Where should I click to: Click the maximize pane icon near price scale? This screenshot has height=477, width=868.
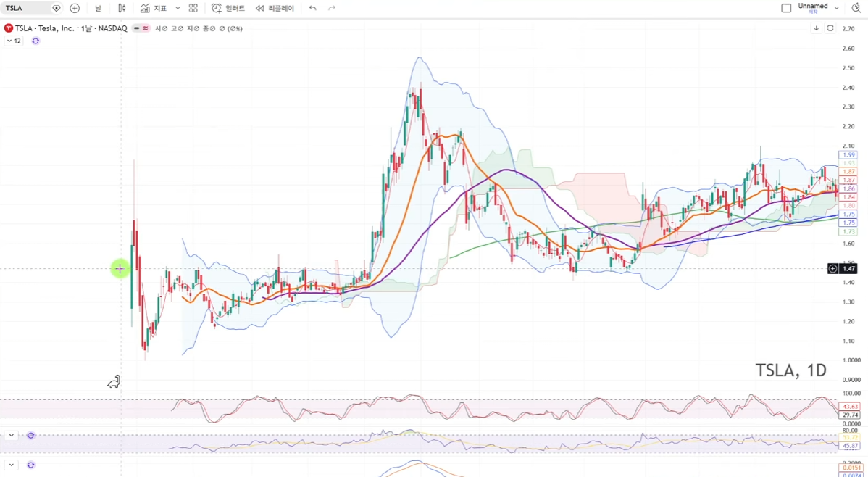(x=830, y=28)
